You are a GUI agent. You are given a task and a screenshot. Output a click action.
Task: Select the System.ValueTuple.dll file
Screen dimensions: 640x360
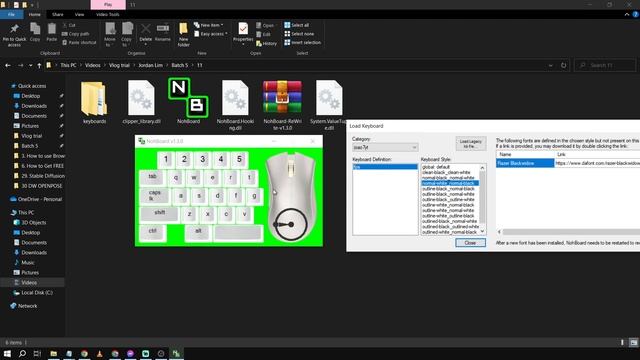click(x=329, y=105)
